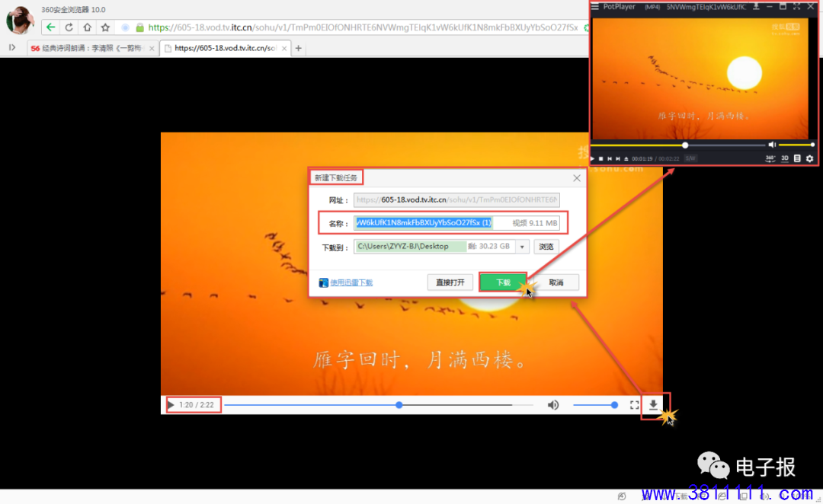Stop playback in PotPlayer
This screenshot has height=504, width=823.
(601, 158)
